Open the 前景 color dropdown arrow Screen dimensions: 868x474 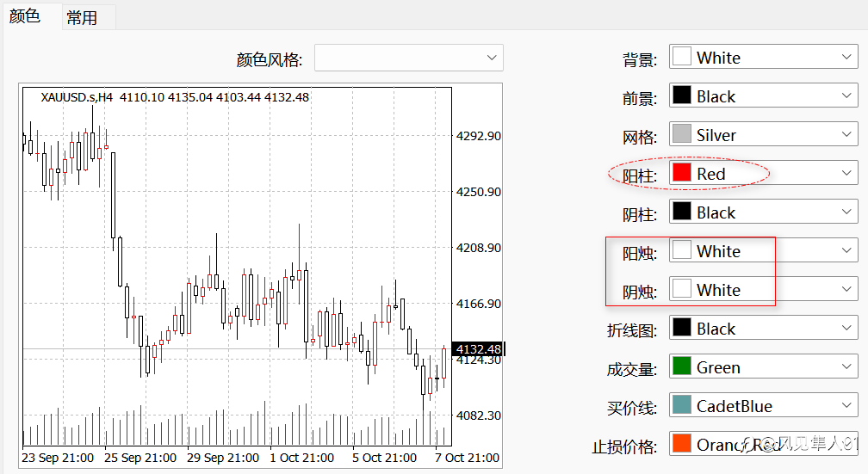click(846, 95)
